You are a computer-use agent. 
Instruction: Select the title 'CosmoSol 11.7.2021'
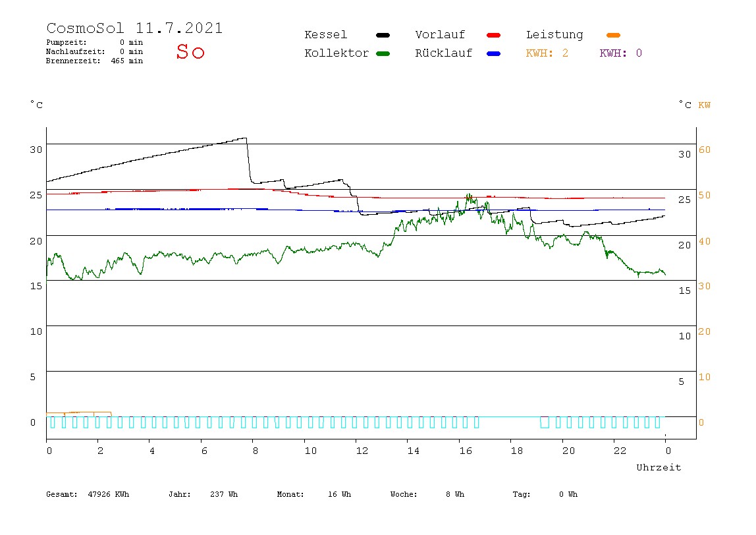coord(134,28)
